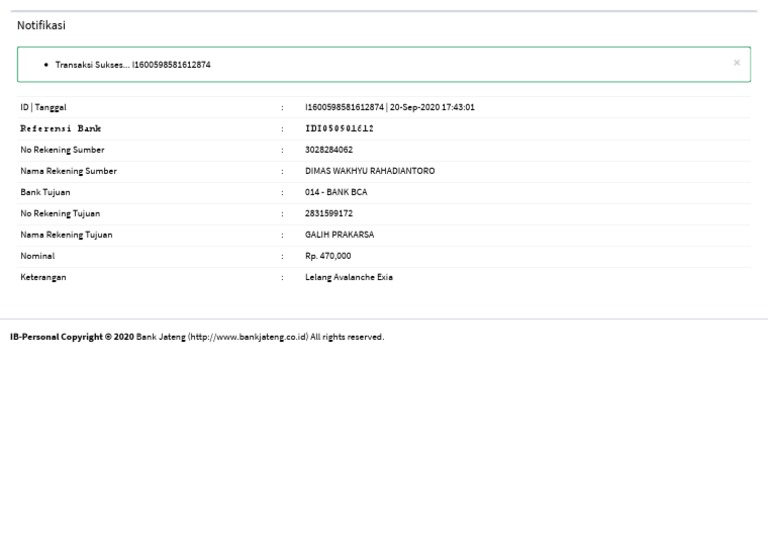Select the Nominal label
768x543 pixels.
(x=37, y=256)
